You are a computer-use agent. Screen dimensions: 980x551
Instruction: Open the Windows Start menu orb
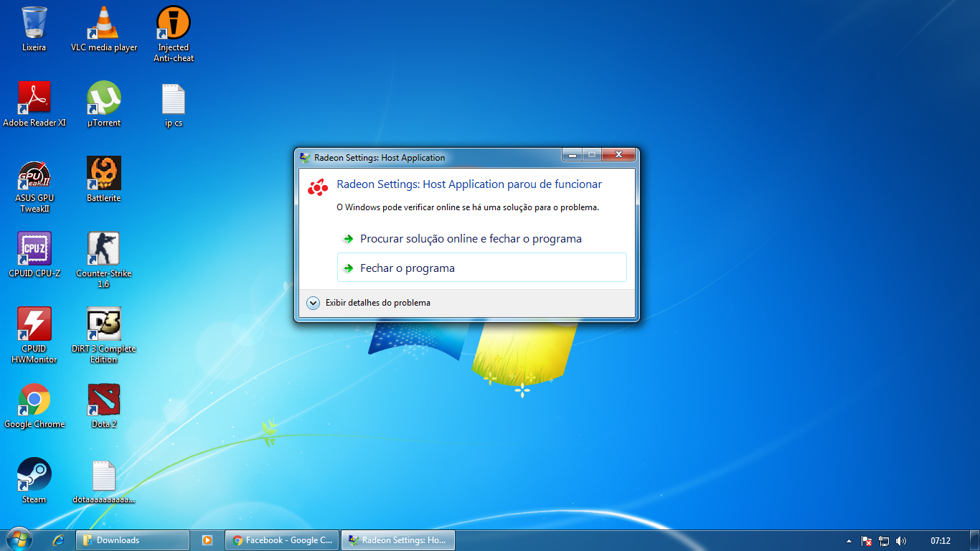19,540
